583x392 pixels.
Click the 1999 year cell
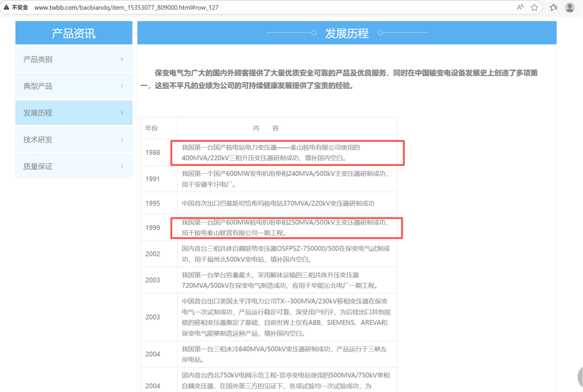click(159, 228)
